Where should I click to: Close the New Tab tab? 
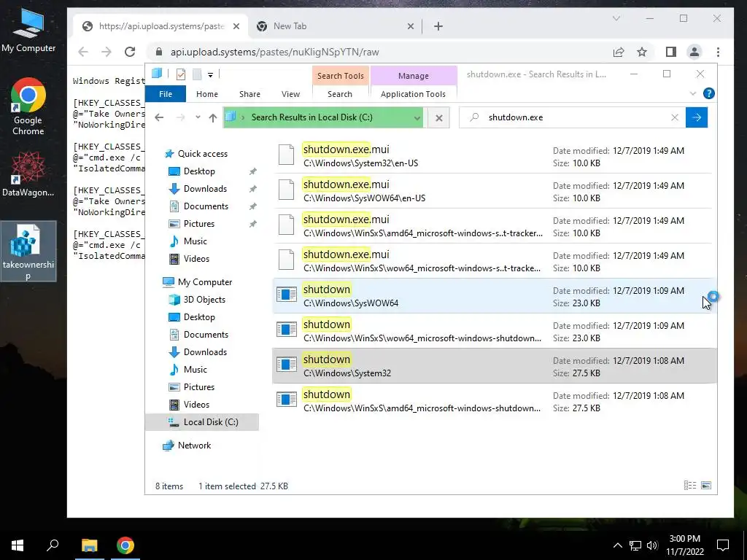410,27
